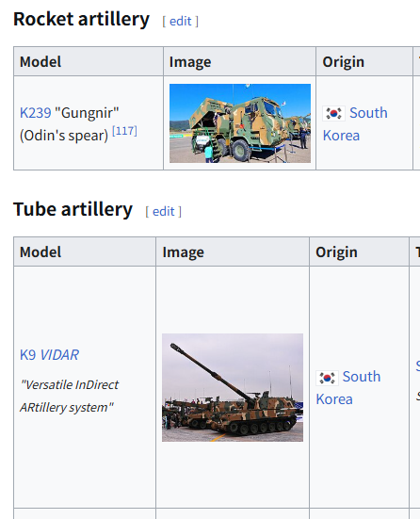Jump to citation reference 117

(x=124, y=131)
